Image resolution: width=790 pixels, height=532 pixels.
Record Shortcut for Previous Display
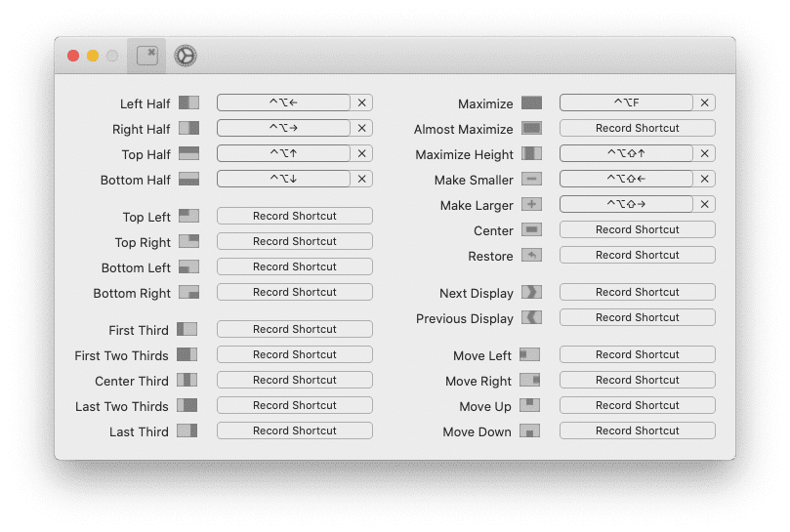coord(638,317)
